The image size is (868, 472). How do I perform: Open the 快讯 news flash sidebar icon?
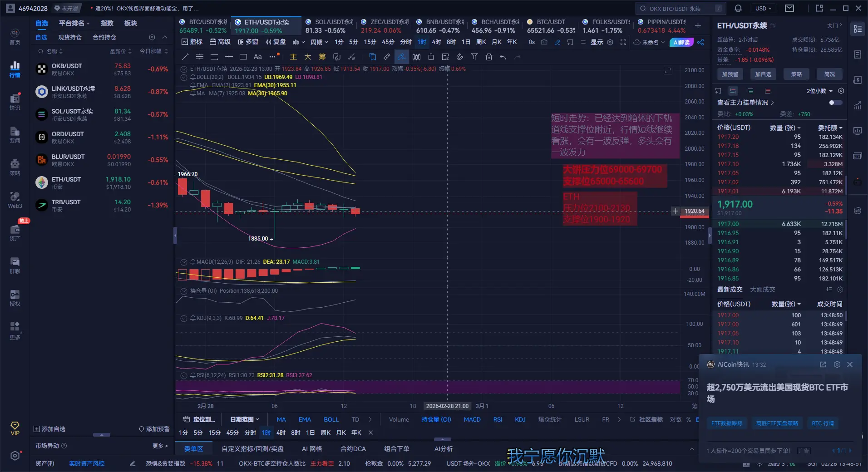pyautogui.click(x=15, y=102)
